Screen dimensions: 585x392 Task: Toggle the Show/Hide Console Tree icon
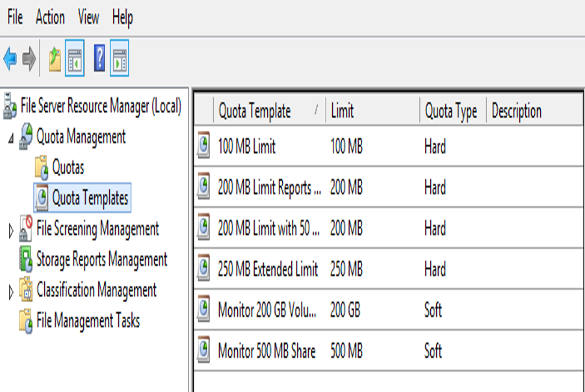75,59
